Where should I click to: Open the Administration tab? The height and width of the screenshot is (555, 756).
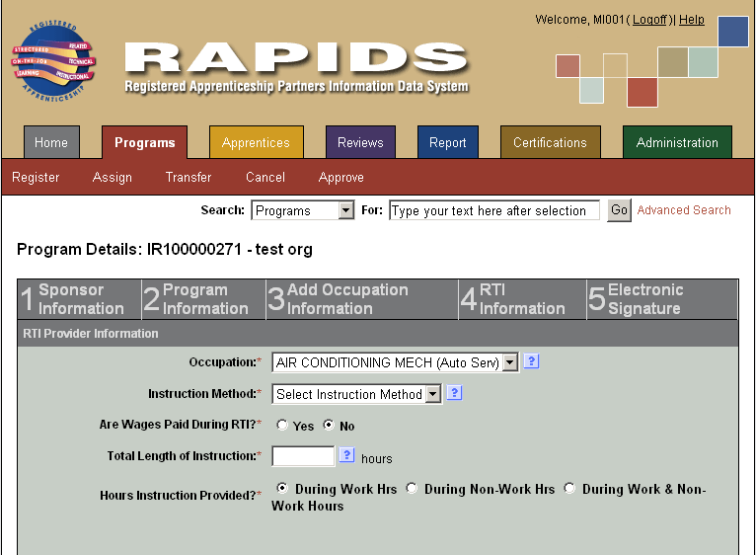click(x=677, y=142)
